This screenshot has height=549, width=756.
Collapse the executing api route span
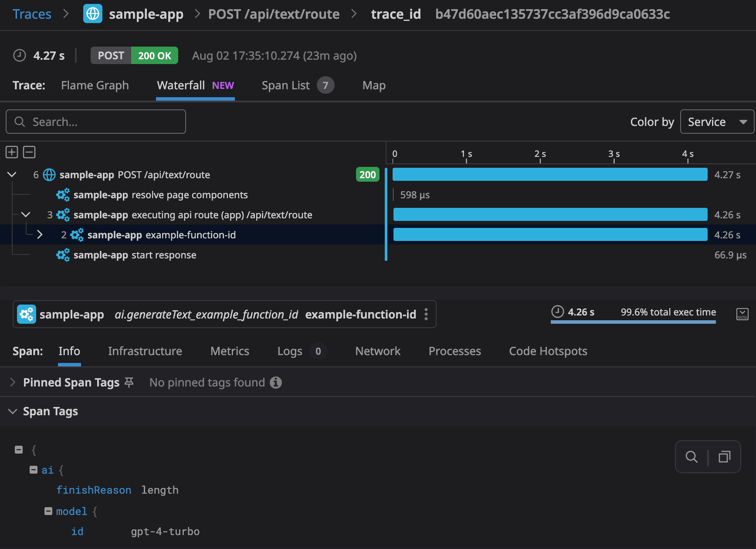pos(25,214)
